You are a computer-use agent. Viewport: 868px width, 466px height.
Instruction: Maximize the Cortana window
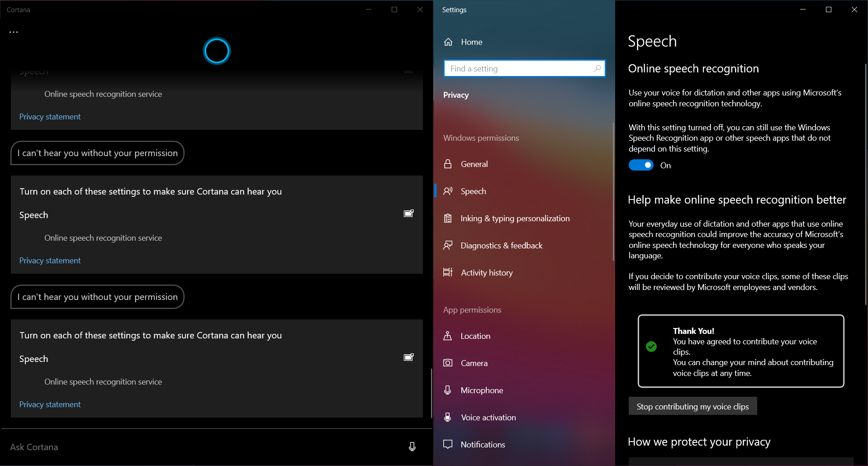(x=394, y=10)
